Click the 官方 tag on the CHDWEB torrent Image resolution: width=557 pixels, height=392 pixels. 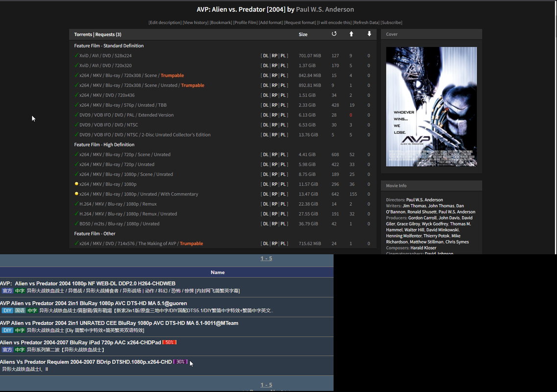coord(7,291)
